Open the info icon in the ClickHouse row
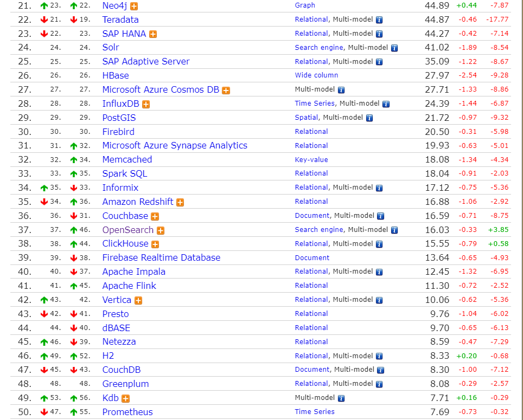The height and width of the screenshot is (420, 523). tap(379, 244)
